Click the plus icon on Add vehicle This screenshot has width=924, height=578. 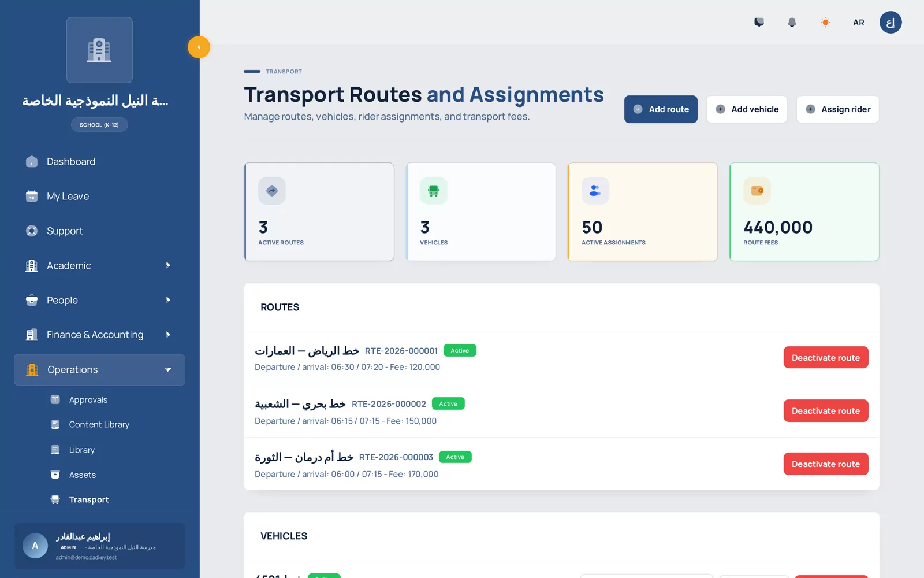tap(720, 109)
